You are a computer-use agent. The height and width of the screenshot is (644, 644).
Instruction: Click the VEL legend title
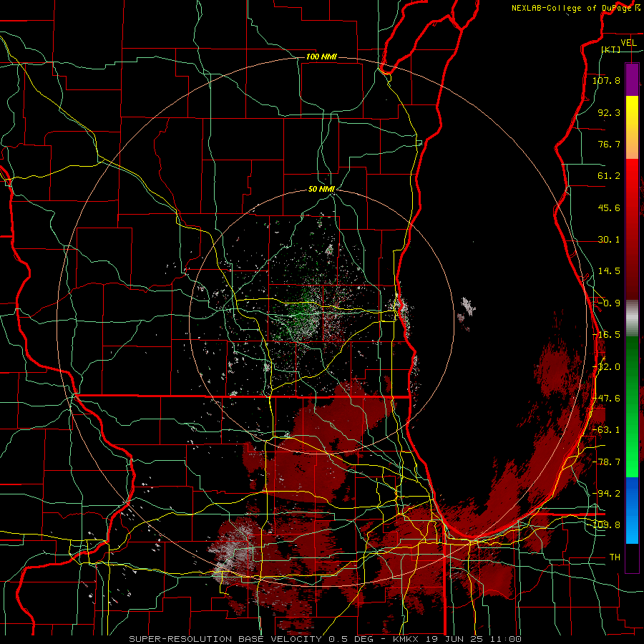point(628,43)
